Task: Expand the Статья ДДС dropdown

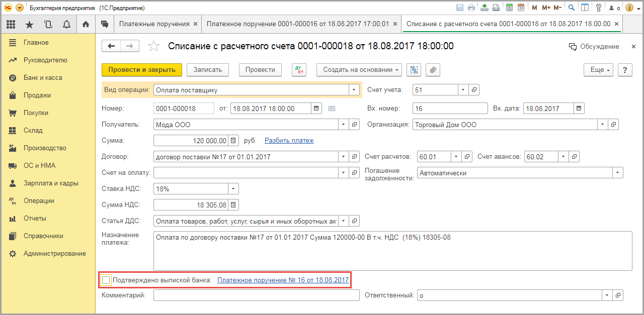Action: tap(344, 221)
